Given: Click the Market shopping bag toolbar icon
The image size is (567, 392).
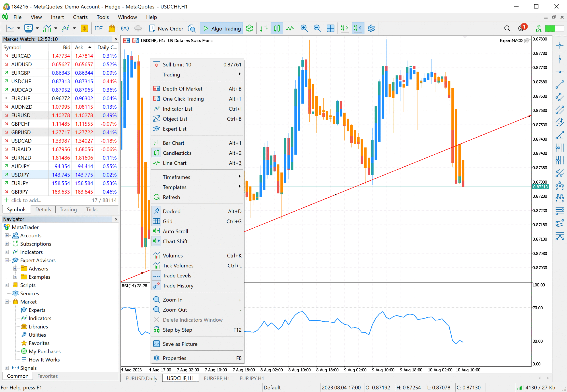Looking at the screenshot, I should tap(112, 29).
